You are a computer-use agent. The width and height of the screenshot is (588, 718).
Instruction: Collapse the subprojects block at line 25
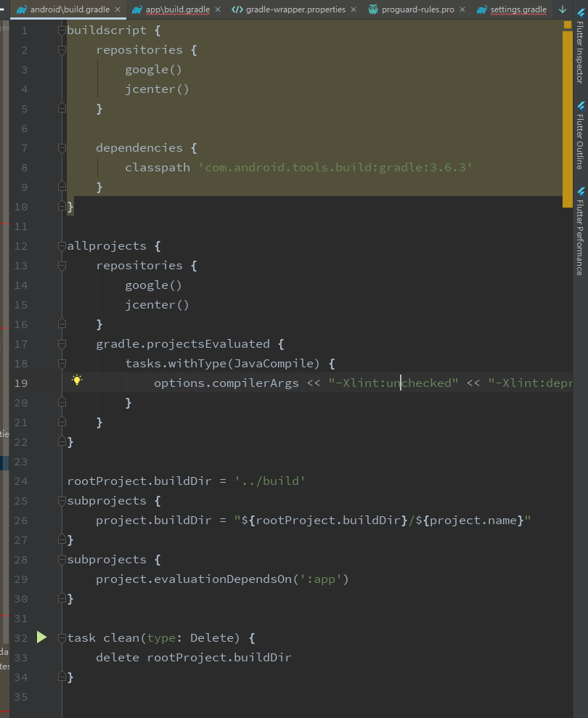pos(62,500)
